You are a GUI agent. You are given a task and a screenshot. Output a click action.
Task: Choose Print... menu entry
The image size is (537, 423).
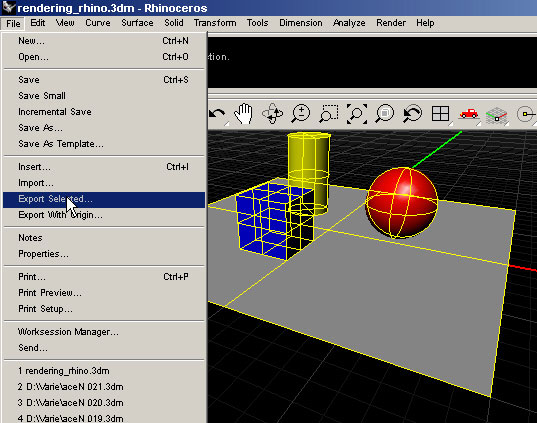point(104,277)
